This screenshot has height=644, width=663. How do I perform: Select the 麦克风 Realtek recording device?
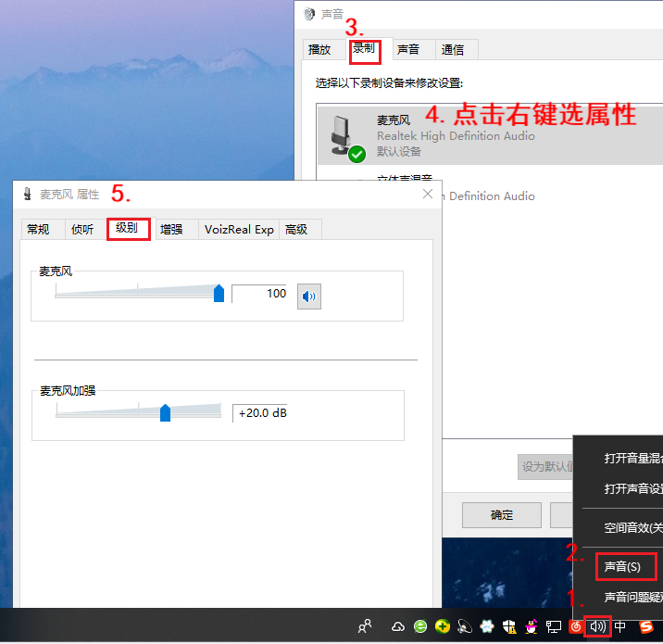(490, 135)
